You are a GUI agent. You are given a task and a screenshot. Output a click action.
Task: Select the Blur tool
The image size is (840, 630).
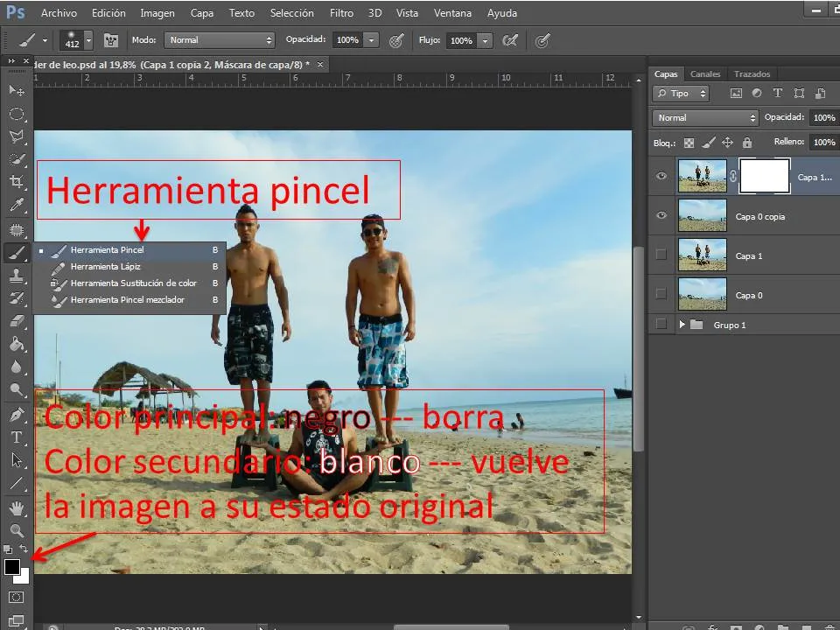click(17, 367)
